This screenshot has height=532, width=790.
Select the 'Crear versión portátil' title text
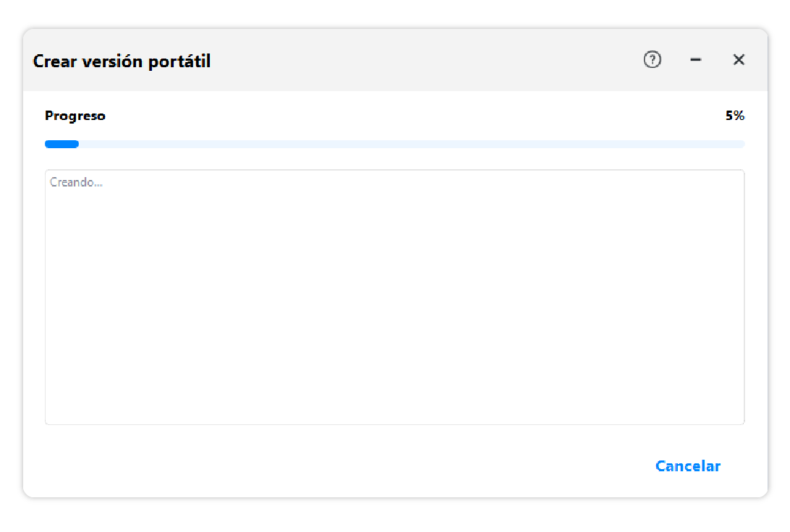pos(122,61)
